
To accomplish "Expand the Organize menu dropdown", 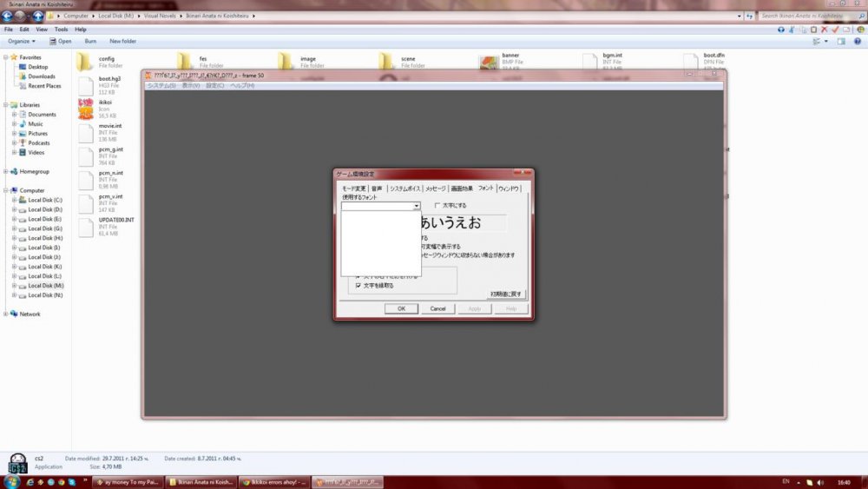I will 21,41.
